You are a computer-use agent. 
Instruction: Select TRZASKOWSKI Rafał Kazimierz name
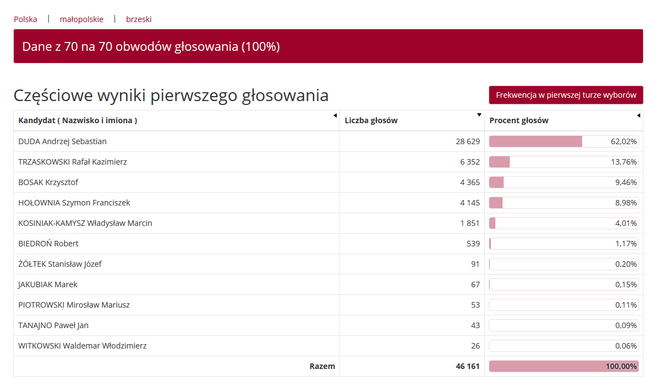pyautogui.click(x=72, y=162)
